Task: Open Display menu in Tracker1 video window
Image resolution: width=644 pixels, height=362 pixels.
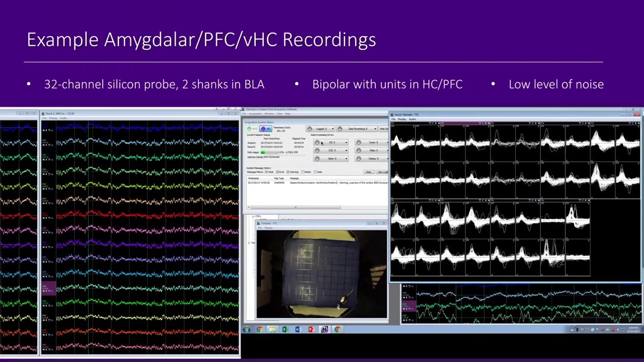Action: tap(269, 228)
